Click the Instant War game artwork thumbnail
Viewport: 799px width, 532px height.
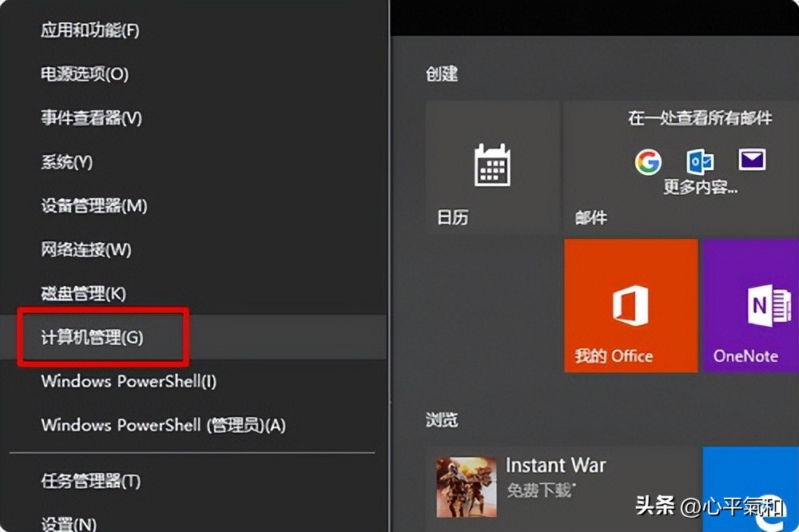point(467,485)
